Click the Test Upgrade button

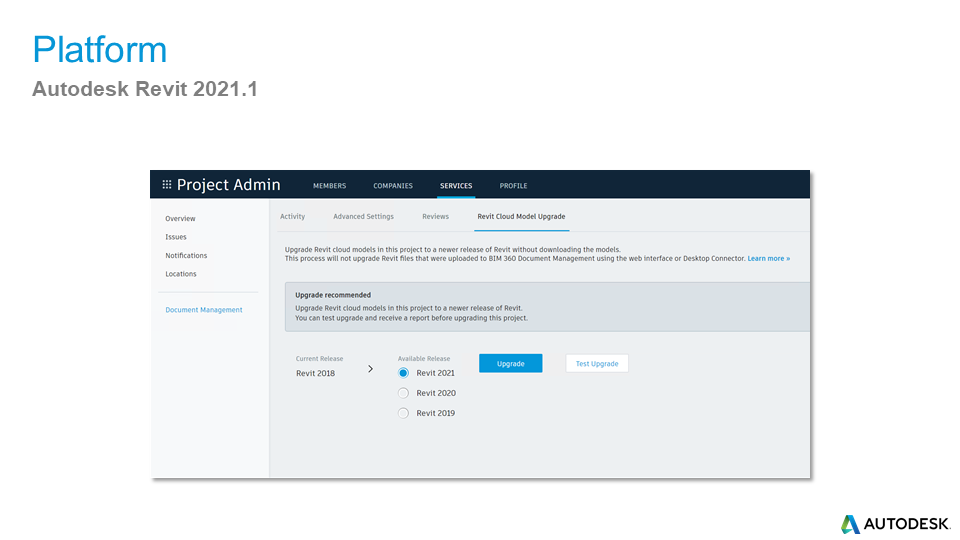pyautogui.click(x=597, y=363)
